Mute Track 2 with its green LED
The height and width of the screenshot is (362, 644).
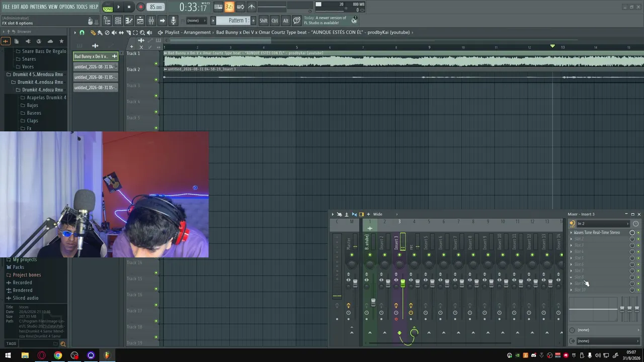156,79
